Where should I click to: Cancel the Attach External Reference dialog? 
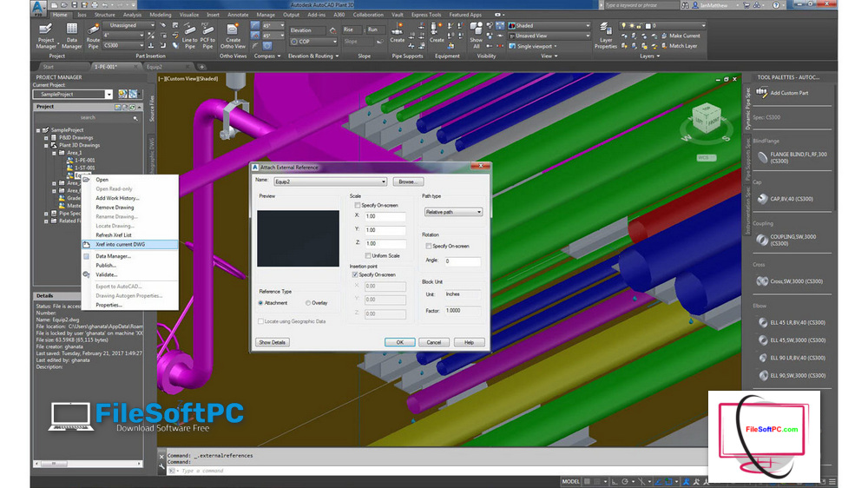(434, 342)
